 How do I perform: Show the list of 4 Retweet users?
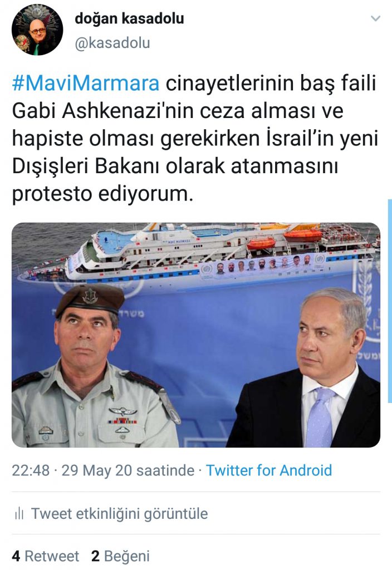[46, 556]
